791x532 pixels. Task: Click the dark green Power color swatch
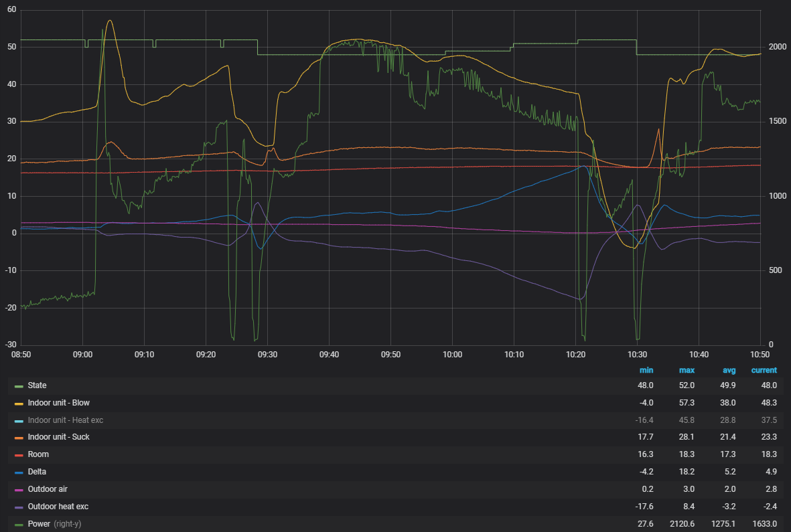pos(19,524)
